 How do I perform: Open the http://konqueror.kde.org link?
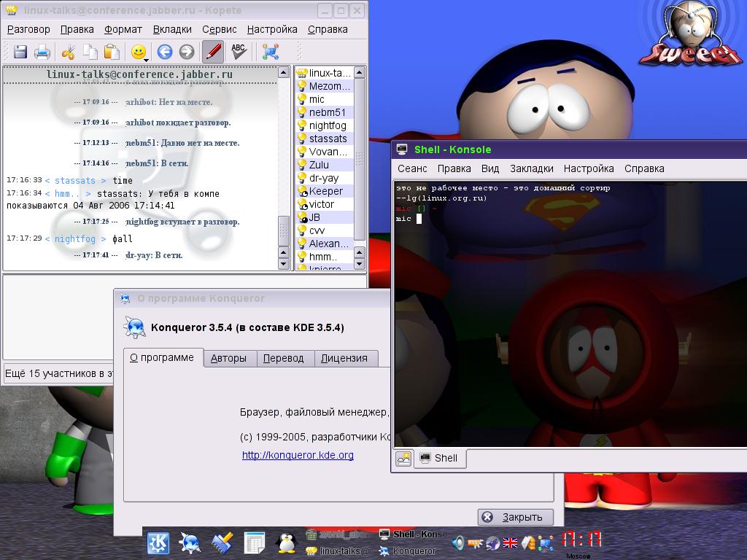298,455
